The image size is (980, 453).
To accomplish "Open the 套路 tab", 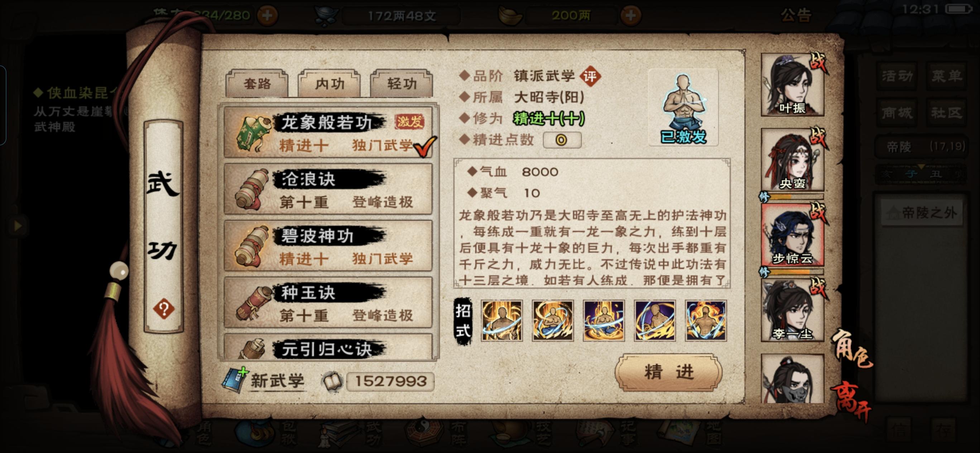I will coord(257,84).
